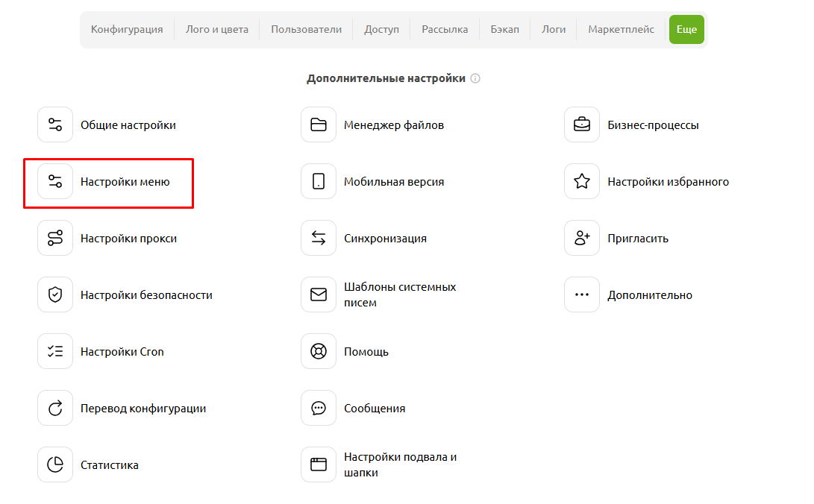Viewport: 814px width, 504px height.
Task: Click the Mobile Version phone icon
Action: point(319,181)
